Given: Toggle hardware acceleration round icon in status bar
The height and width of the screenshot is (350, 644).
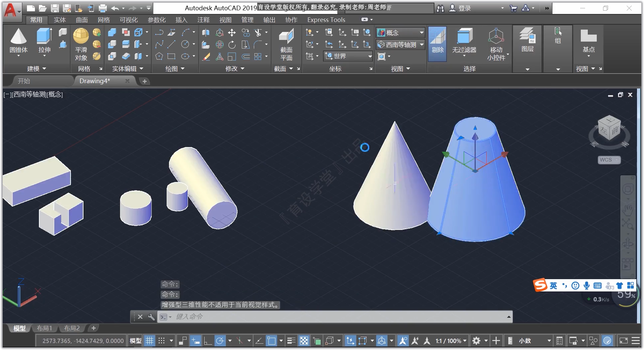Looking at the screenshot, I should click(x=607, y=341).
